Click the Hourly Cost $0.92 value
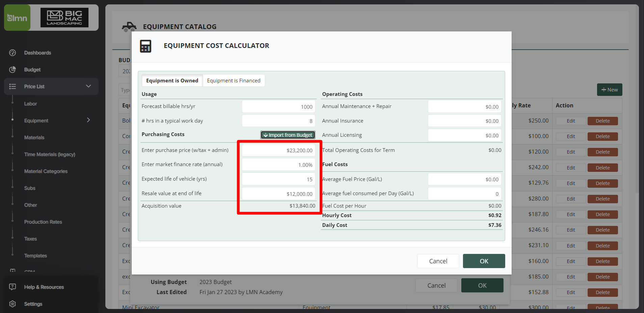Viewport: 644px width, 313px height. 495,215
